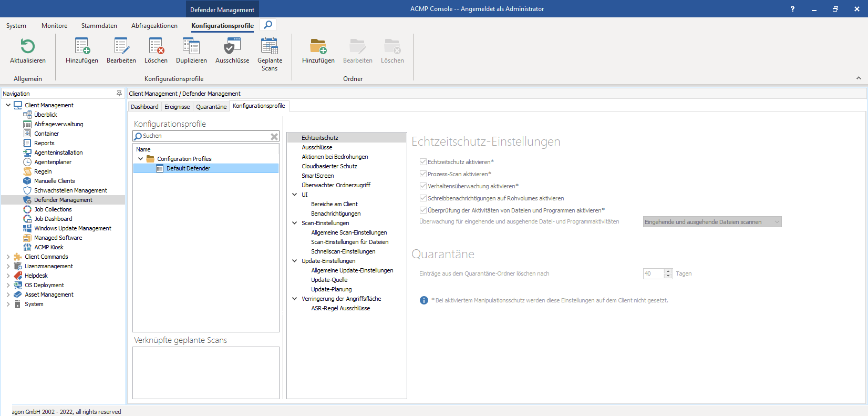Open the System ribbon tab
The image size is (868, 416).
click(16, 26)
